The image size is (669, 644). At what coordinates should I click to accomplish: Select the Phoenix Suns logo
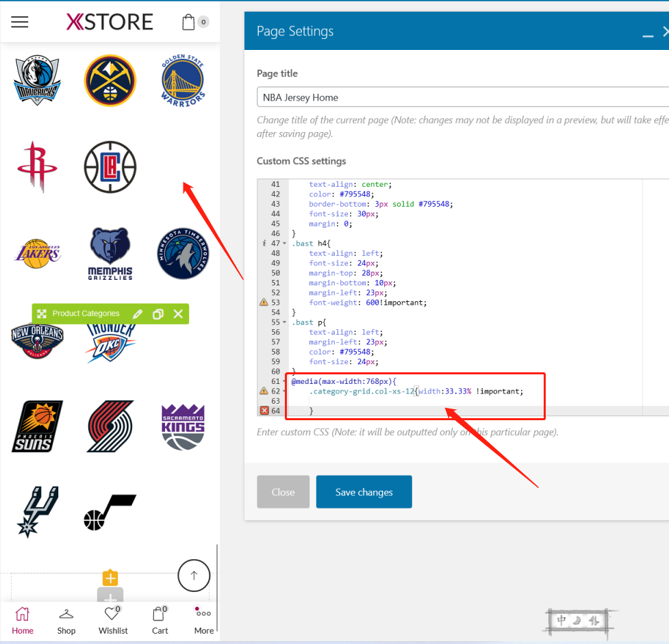pos(37,426)
